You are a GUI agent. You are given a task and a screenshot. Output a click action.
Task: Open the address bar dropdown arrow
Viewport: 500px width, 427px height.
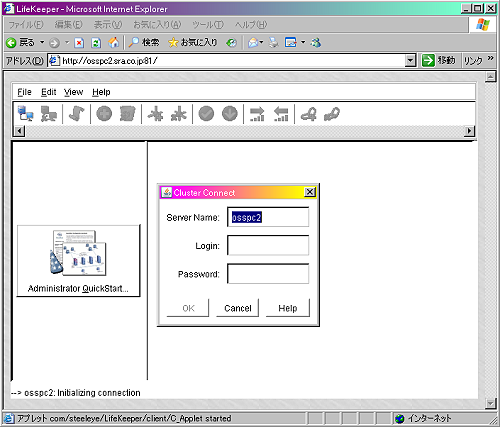410,61
